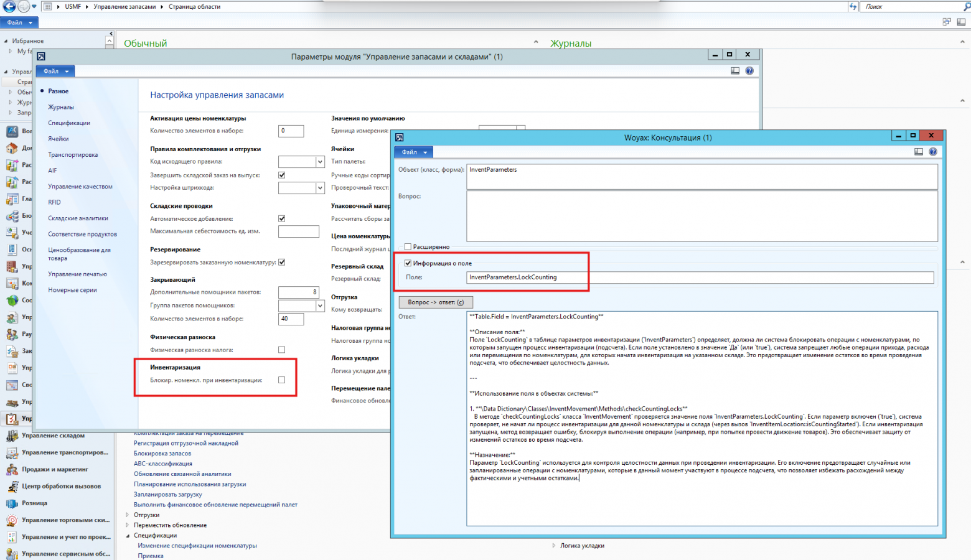This screenshot has width=971, height=560.
Task: Switch to the Журналы parameters tab
Action: [x=61, y=107]
